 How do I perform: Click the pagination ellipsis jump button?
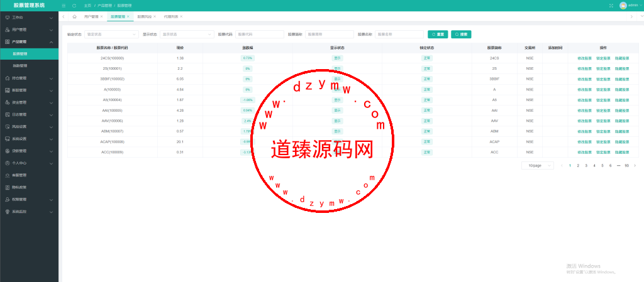[x=619, y=166]
